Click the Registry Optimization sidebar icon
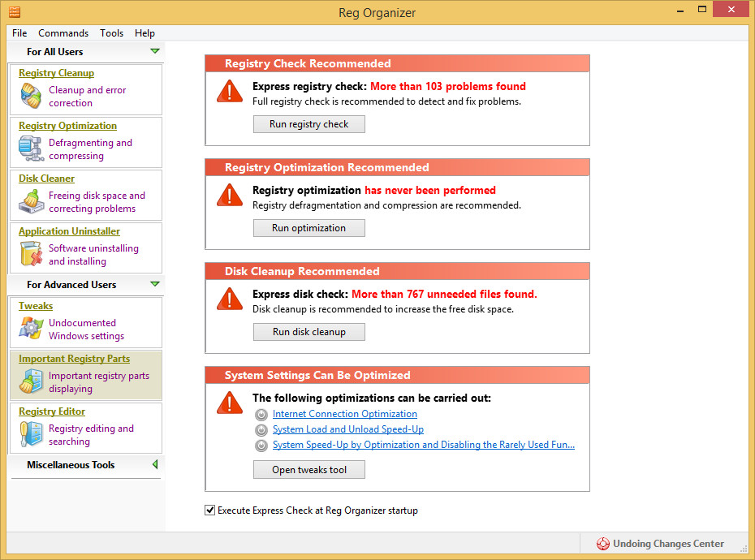The width and height of the screenshot is (755, 560). point(31,149)
